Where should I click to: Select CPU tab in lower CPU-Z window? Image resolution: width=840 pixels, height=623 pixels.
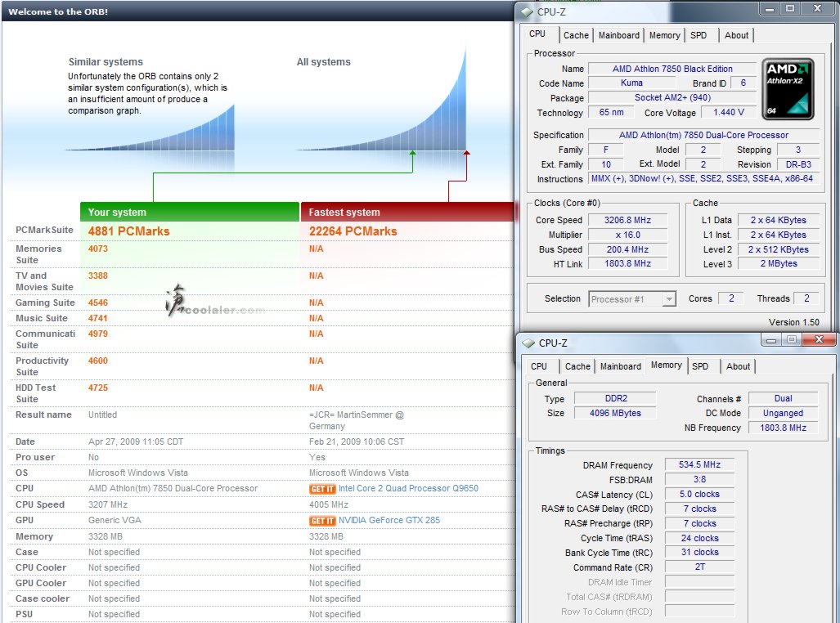point(539,366)
